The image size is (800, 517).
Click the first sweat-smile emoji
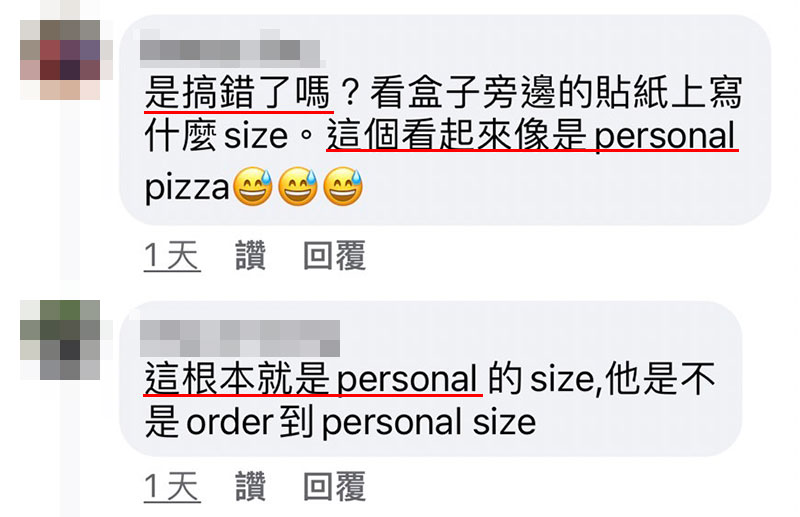click(253, 187)
